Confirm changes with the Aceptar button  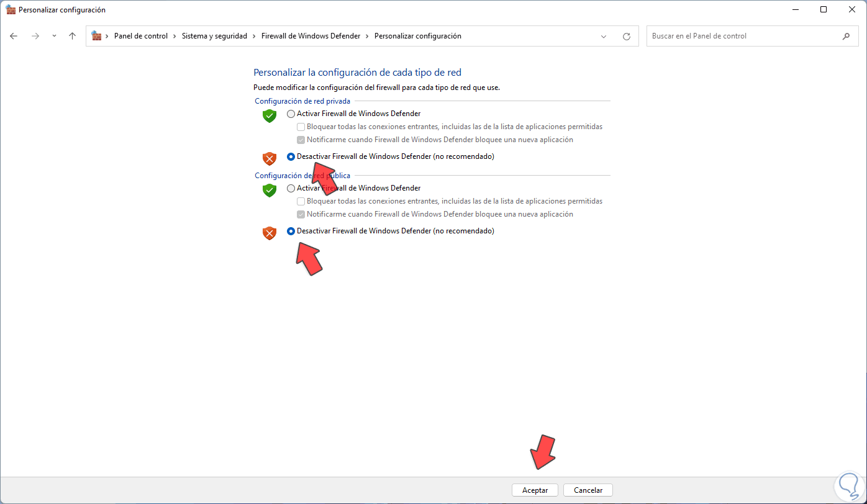(x=535, y=490)
